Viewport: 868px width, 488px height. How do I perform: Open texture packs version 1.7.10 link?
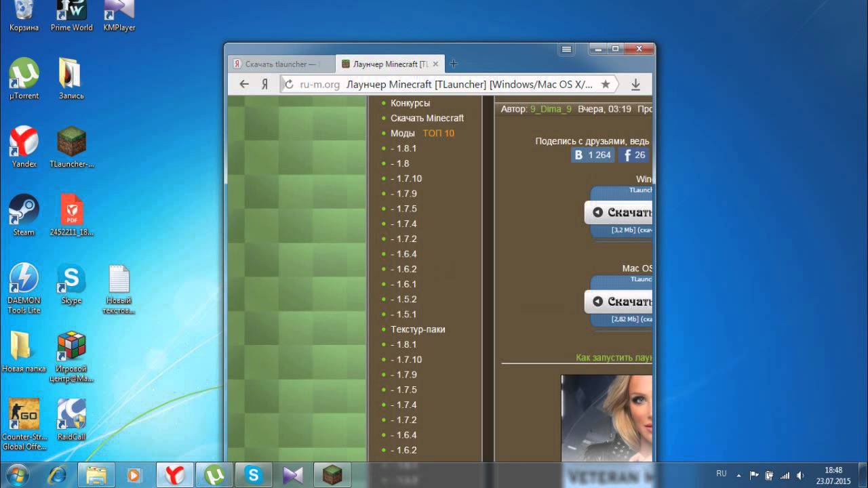point(406,359)
